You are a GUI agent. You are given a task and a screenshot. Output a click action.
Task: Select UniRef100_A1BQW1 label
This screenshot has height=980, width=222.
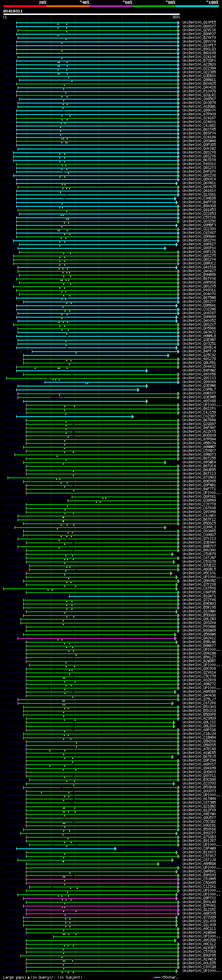[x=199, y=106]
